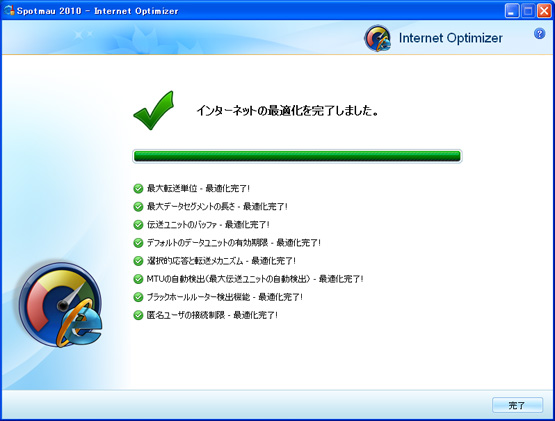Click the green check beside 伝送ユニットのバッファ

coord(138,224)
